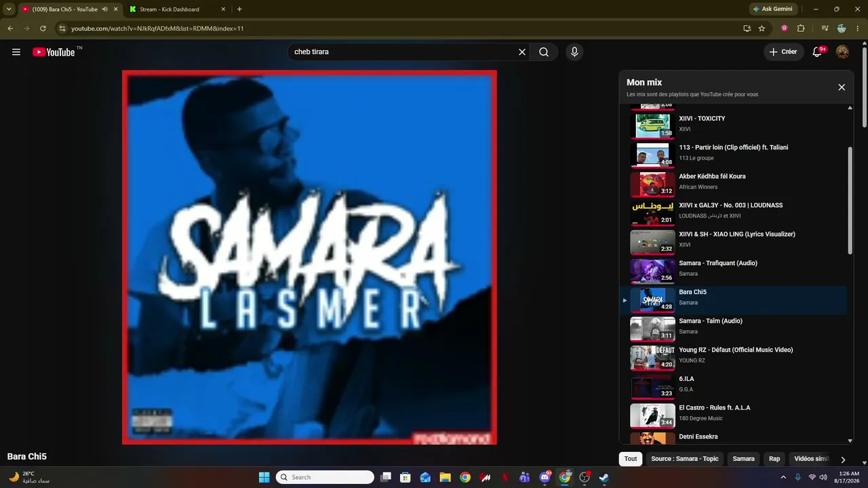This screenshot has height=488, width=868.
Task: Click the Young RZ - Défaut video thumbnail
Action: point(652,358)
